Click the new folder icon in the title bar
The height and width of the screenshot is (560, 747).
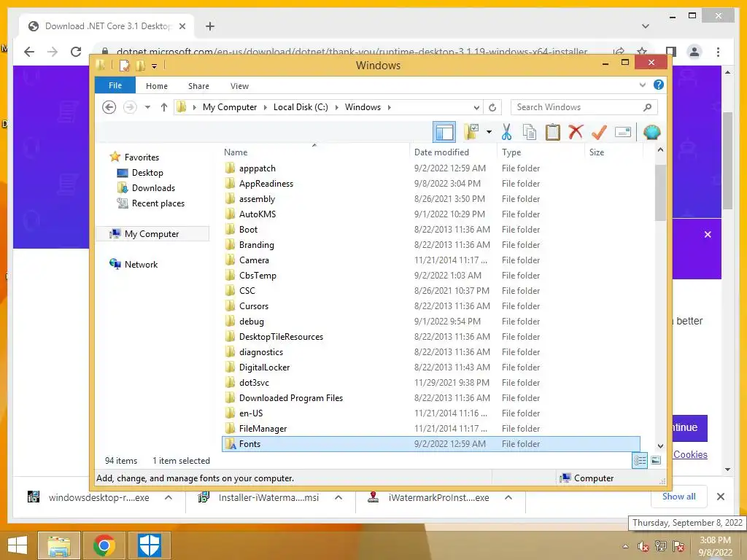click(140, 65)
